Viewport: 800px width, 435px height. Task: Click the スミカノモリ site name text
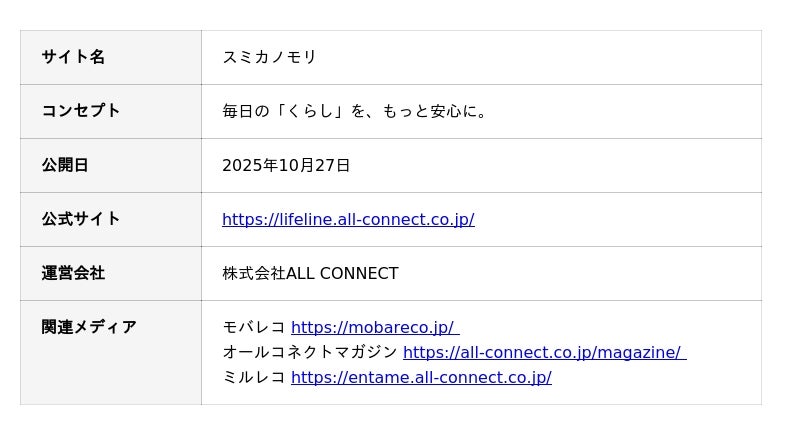[x=269, y=57]
